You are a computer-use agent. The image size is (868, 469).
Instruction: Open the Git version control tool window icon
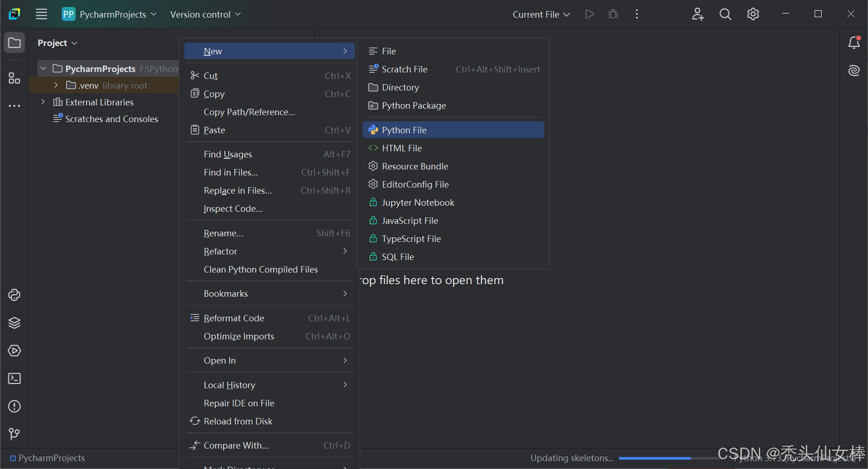tap(14, 434)
